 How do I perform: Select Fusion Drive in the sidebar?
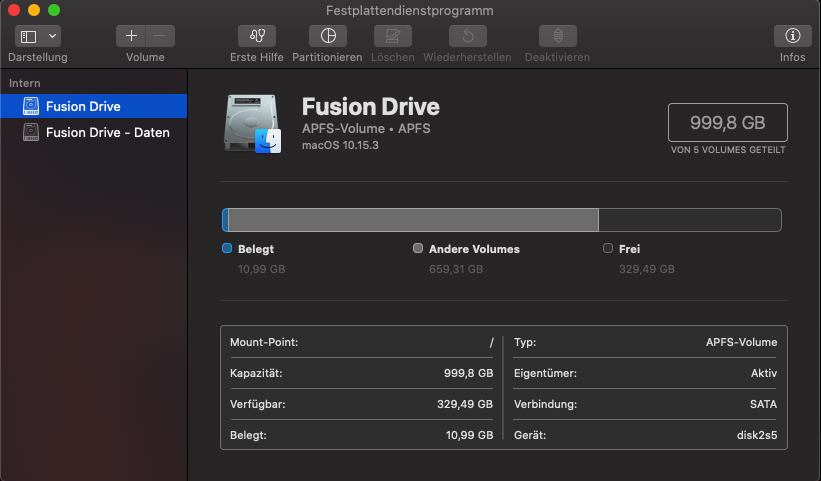(83, 106)
